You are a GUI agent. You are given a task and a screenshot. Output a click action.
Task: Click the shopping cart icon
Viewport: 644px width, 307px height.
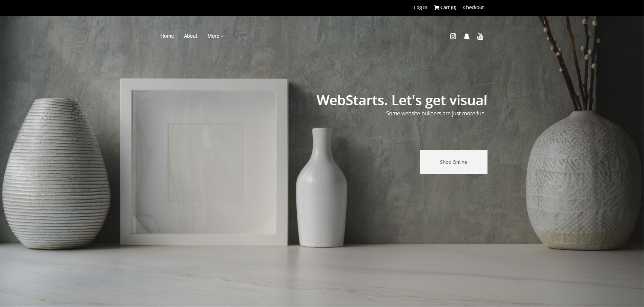pos(437,7)
